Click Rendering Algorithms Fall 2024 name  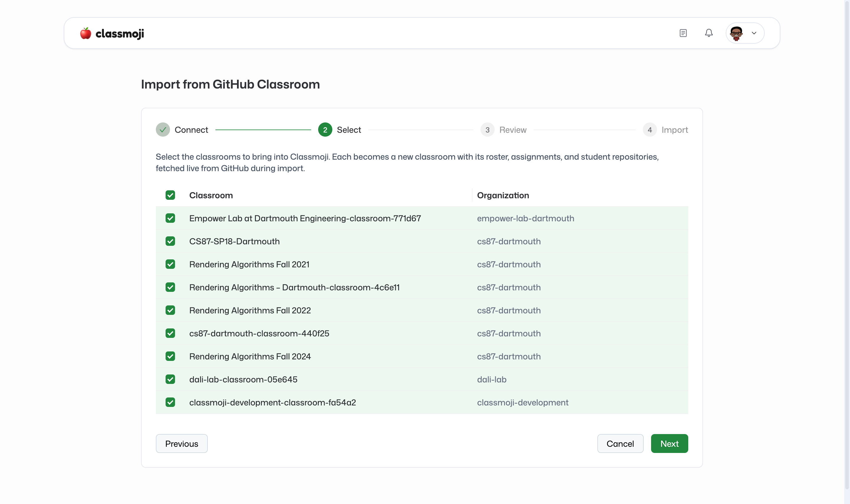[x=250, y=356]
